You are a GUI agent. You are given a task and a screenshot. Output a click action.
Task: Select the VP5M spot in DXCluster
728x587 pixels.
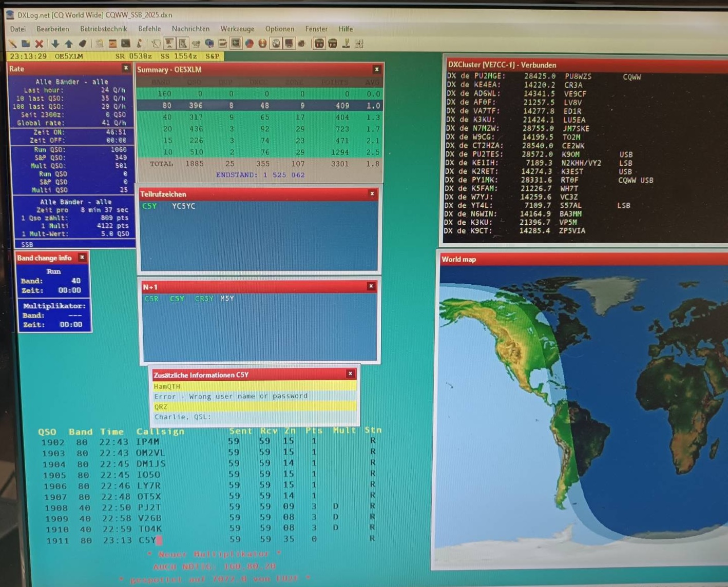coord(567,222)
